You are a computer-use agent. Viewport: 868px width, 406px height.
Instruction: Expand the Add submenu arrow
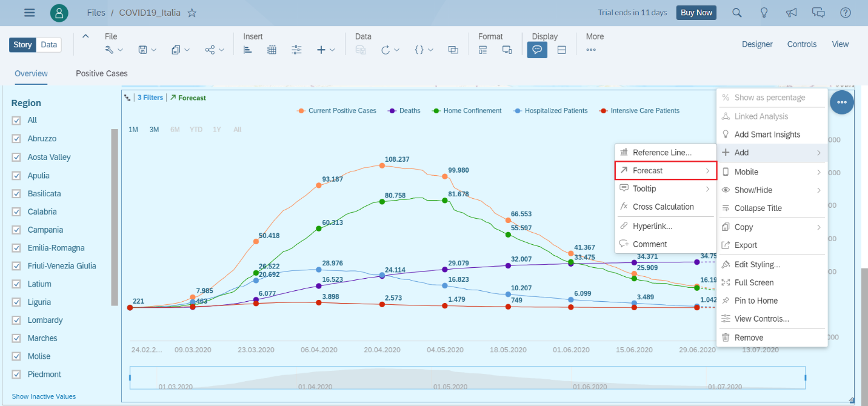click(x=818, y=153)
